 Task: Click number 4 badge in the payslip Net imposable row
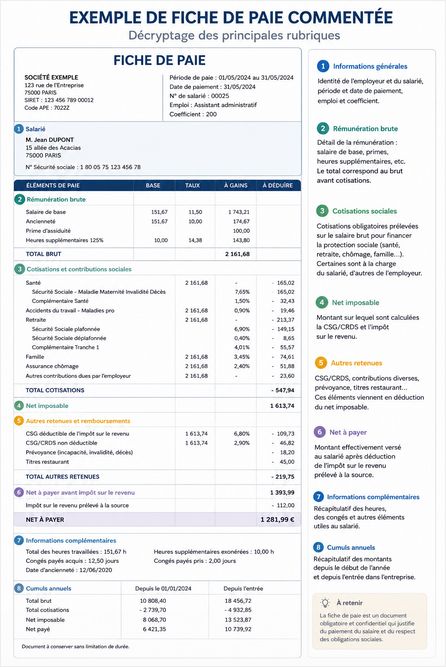pos(19,405)
